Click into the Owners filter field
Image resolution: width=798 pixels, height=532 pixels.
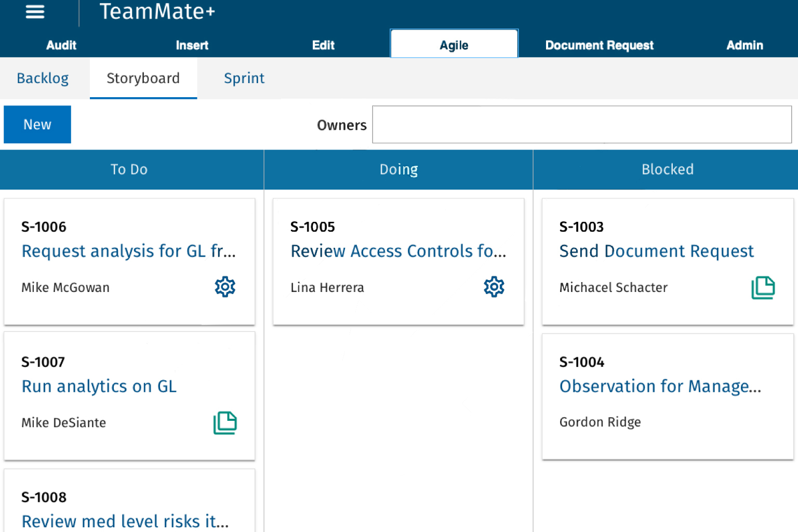click(x=581, y=125)
